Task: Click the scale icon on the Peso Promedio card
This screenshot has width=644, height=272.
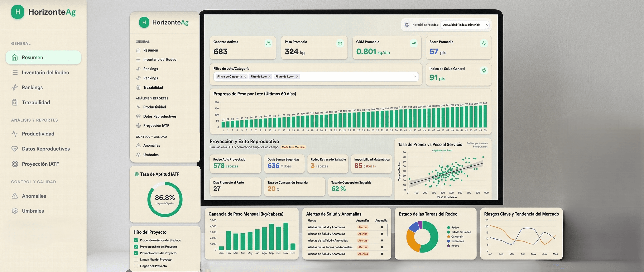Action: coord(340,43)
